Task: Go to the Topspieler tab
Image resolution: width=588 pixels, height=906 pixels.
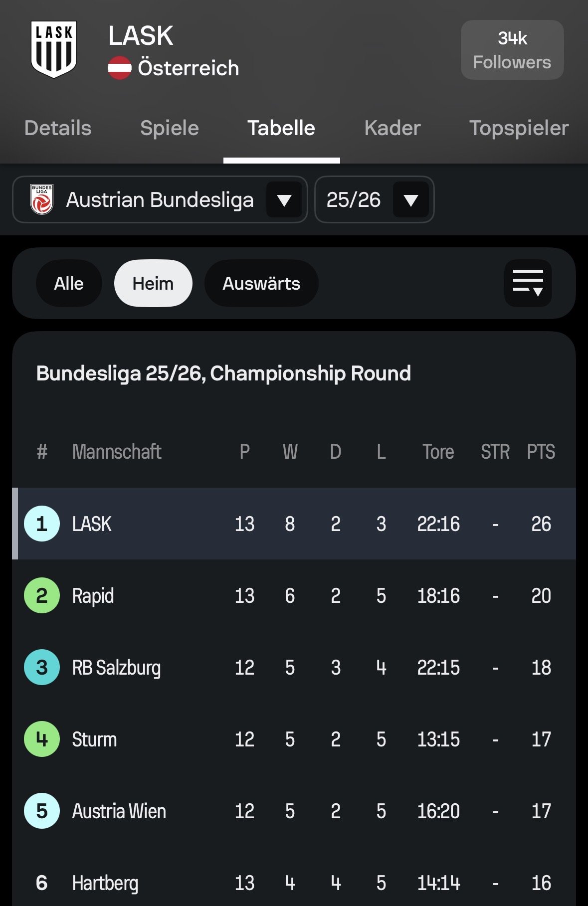Action: (519, 128)
